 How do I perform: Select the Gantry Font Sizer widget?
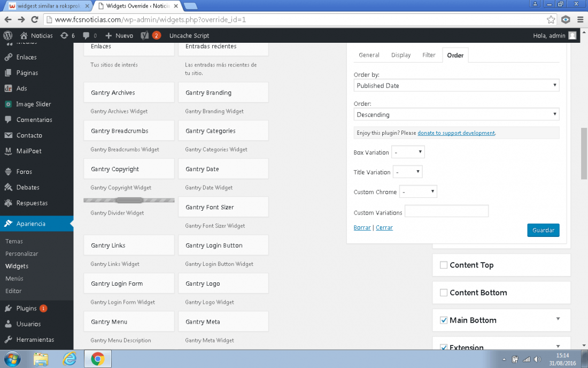click(223, 207)
